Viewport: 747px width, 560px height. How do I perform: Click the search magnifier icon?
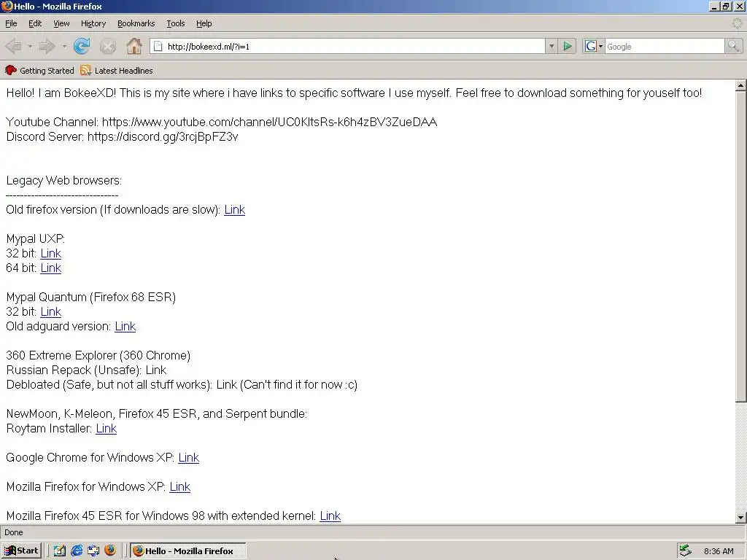click(x=733, y=46)
